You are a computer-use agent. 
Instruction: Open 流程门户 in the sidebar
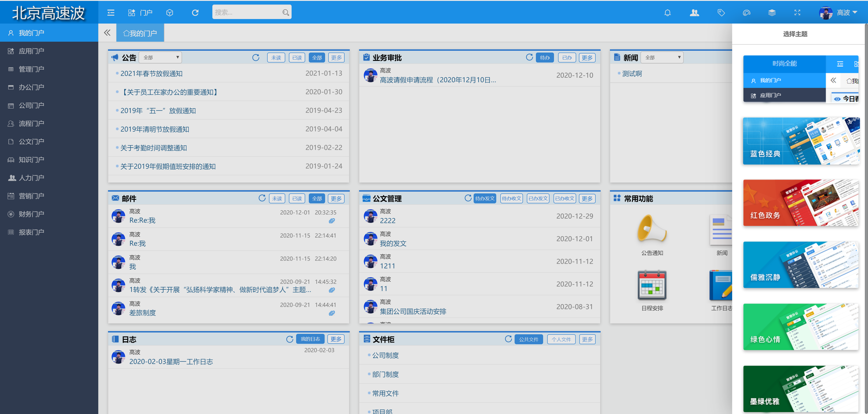pos(31,124)
